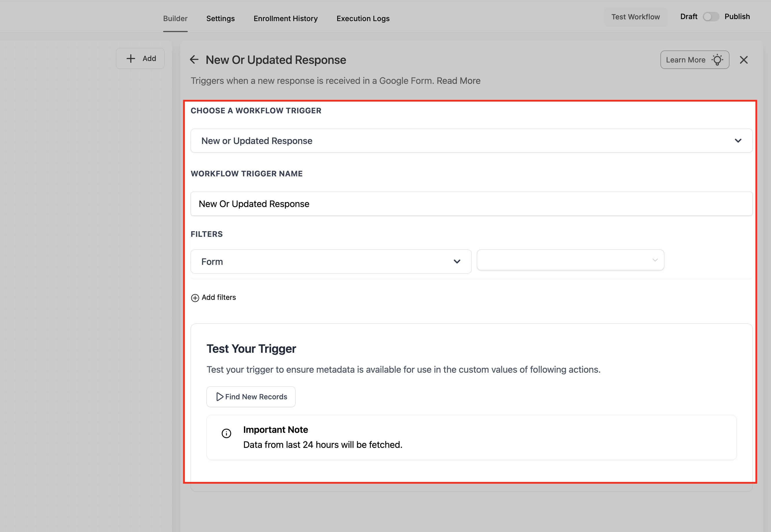Open the empty filter value dropdown

[x=570, y=260]
